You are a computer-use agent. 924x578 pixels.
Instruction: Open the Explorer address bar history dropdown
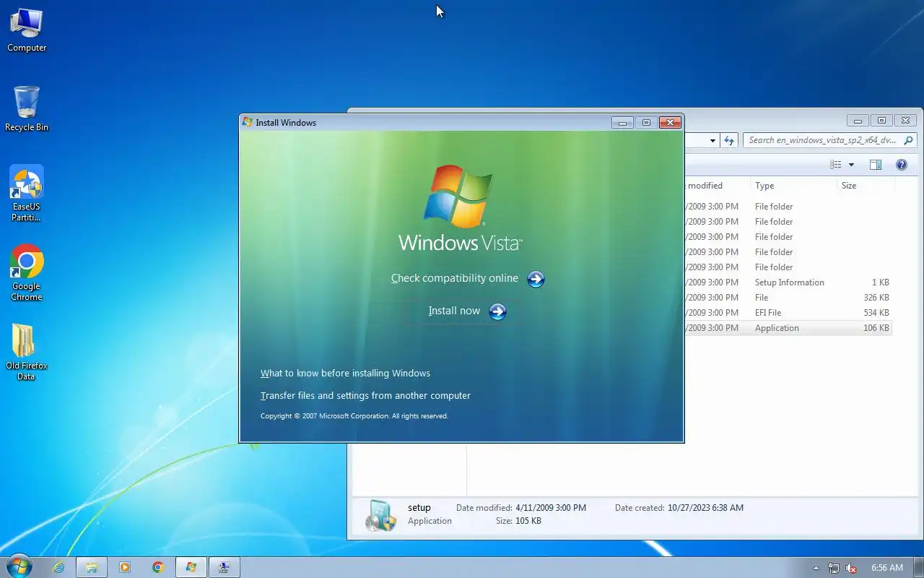coord(712,141)
